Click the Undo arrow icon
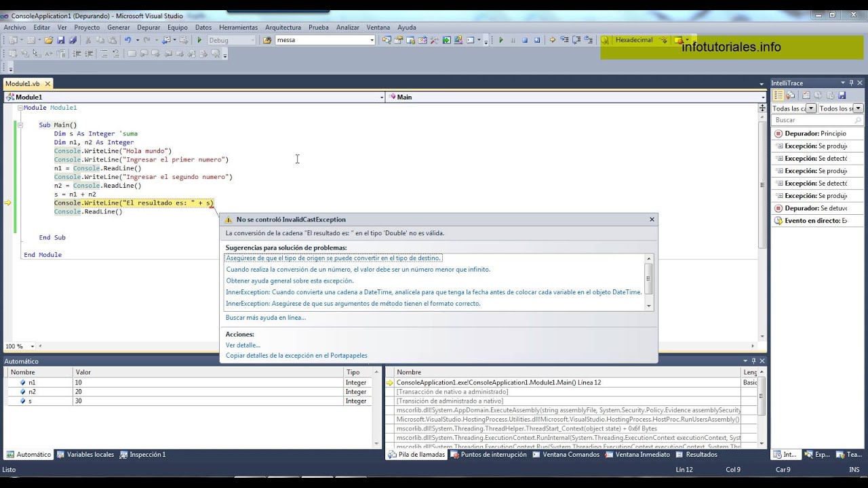 [x=127, y=40]
